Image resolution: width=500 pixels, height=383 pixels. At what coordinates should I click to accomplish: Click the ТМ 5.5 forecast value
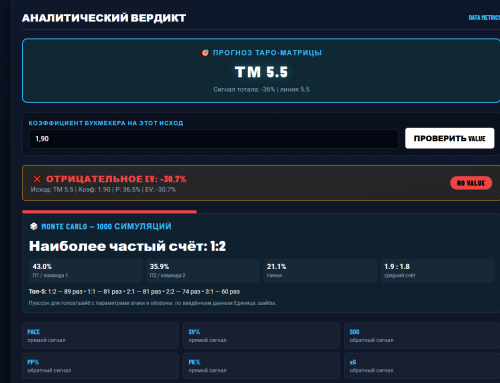click(261, 72)
